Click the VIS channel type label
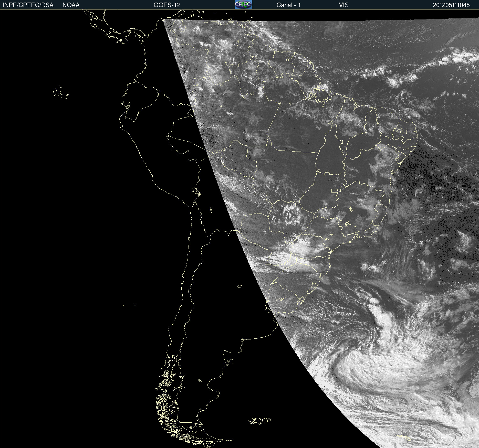Image resolution: width=479 pixels, height=448 pixels. click(x=344, y=5)
